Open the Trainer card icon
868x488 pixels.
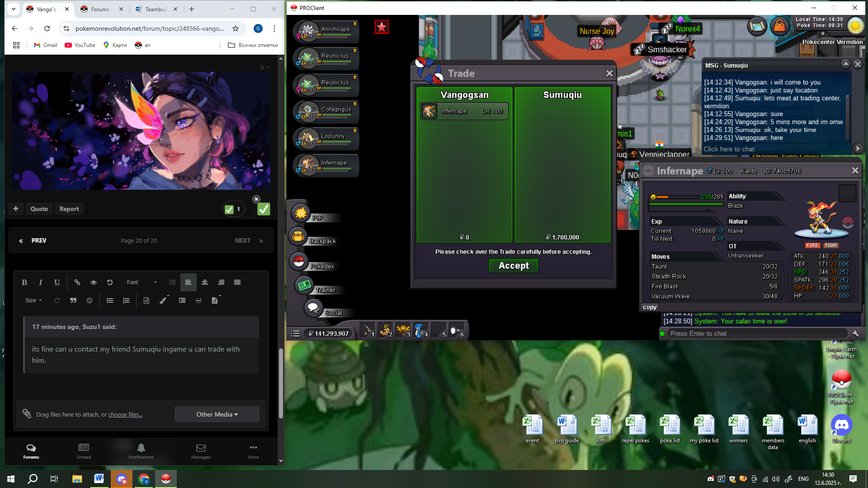(304, 285)
